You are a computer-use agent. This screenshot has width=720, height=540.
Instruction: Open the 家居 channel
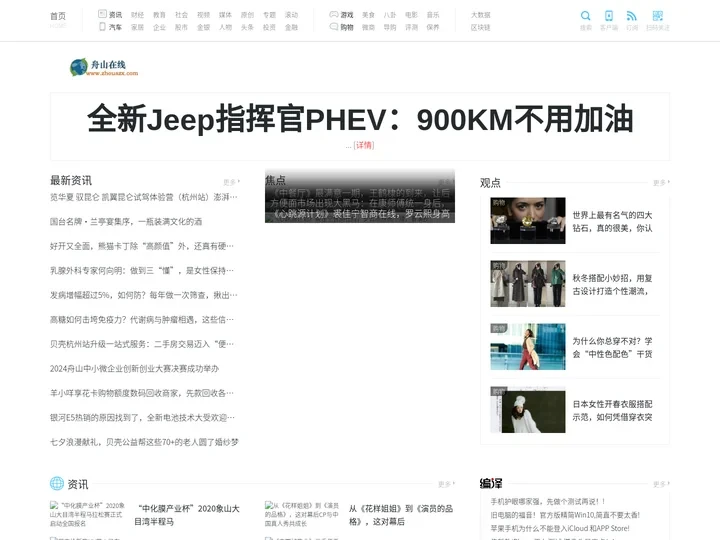[x=137, y=27]
